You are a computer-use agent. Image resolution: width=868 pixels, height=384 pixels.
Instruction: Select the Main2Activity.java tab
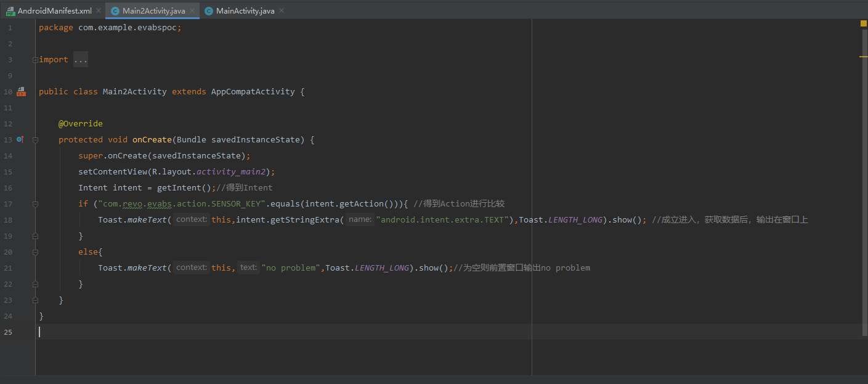[x=153, y=11]
